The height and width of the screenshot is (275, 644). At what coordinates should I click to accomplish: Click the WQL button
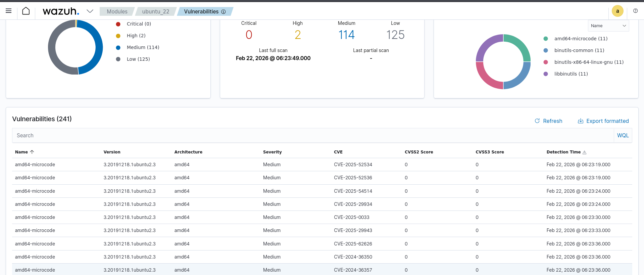pos(623,135)
